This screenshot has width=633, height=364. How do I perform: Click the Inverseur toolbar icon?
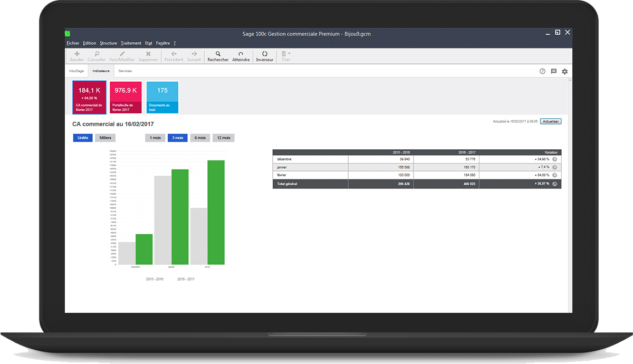(x=265, y=54)
